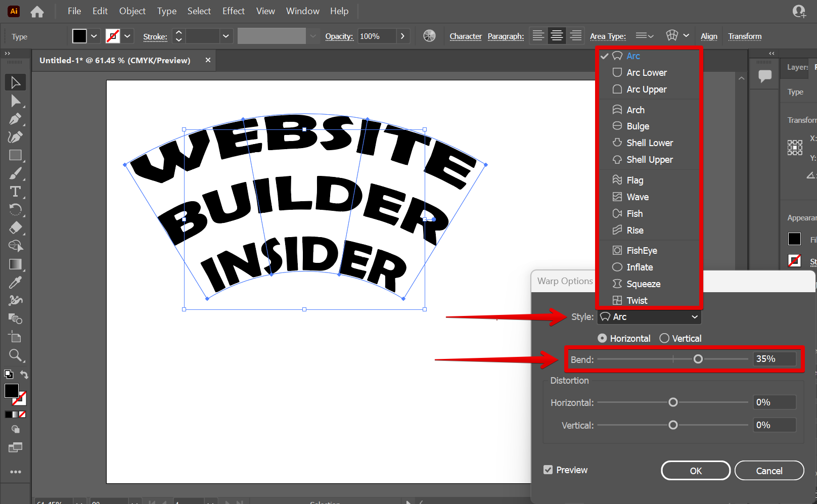This screenshot has width=817, height=504.
Task: Click the Make Envelope warp icon
Action: point(672,36)
